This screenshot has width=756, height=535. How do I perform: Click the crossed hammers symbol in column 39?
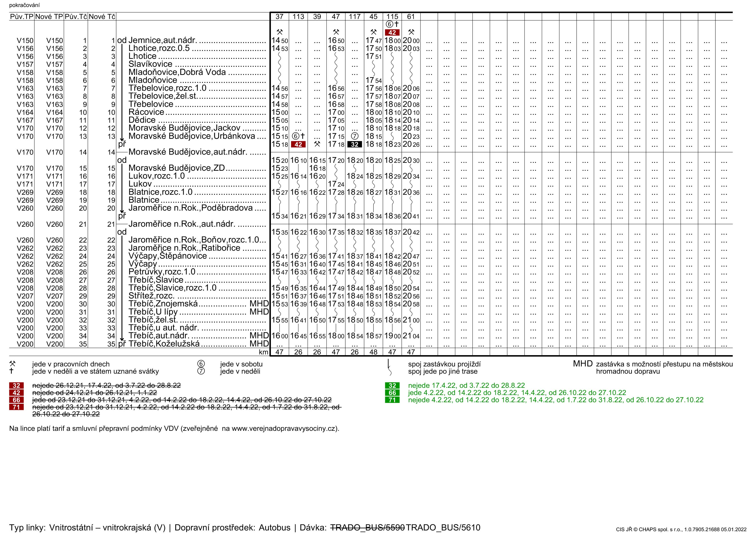coord(317,144)
